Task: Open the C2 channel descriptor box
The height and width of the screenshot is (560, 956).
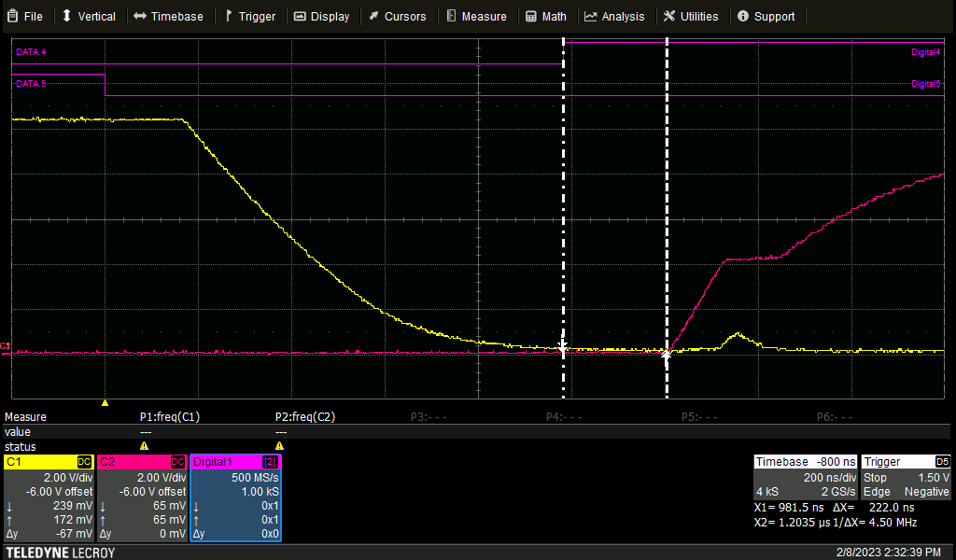Action: (142, 497)
